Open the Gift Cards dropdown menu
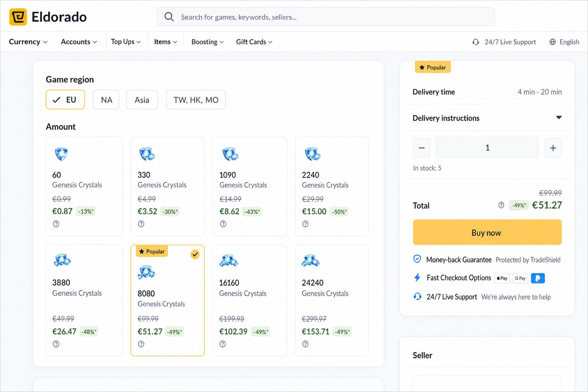This screenshot has width=588, height=392. (254, 42)
